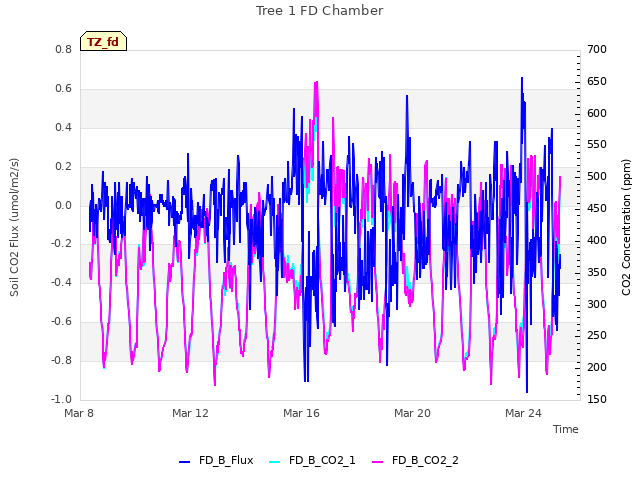Click the 0.4 left axis value
Viewport: 640px width, 480px height.
point(63,127)
